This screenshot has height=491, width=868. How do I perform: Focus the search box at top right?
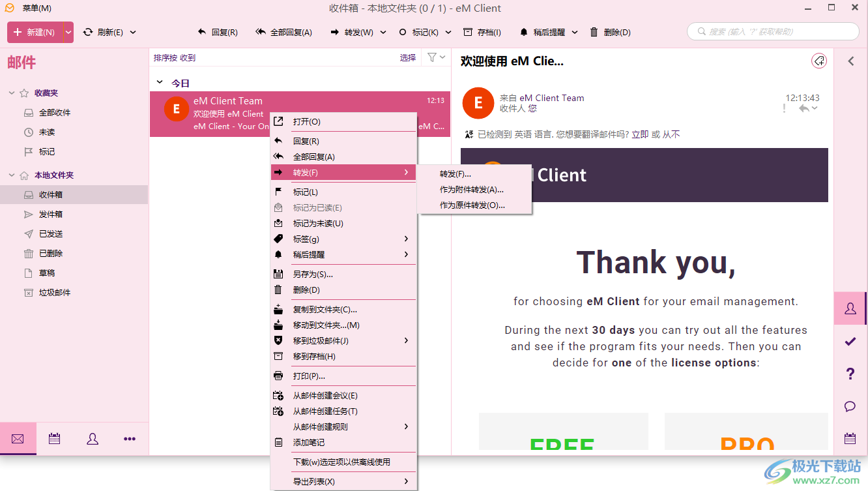(x=773, y=31)
